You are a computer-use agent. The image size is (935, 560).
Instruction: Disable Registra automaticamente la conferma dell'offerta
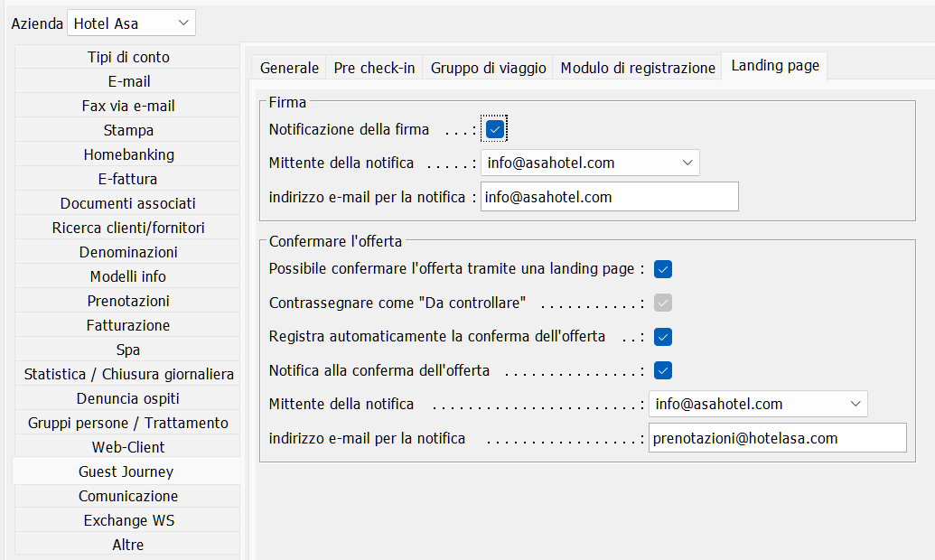pos(663,337)
